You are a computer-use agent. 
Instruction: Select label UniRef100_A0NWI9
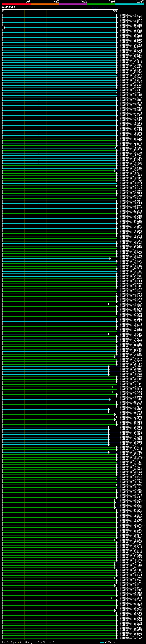(131, 80)
